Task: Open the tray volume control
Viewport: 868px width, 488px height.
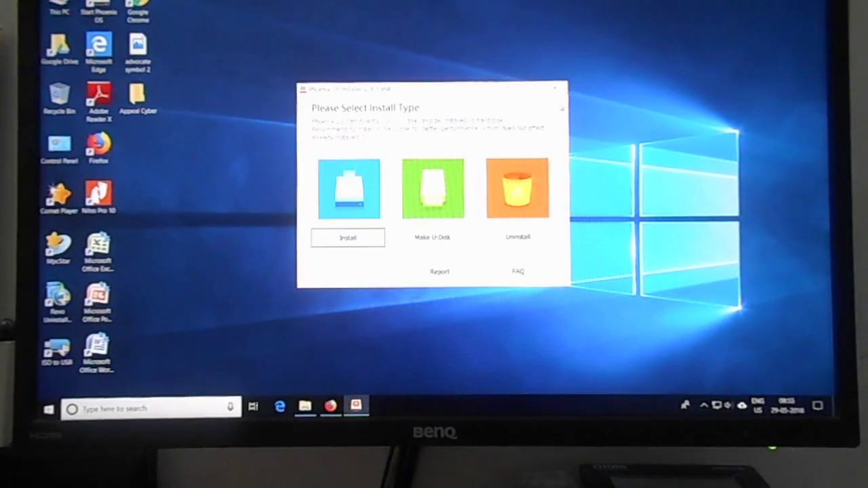Action: (x=728, y=405)
